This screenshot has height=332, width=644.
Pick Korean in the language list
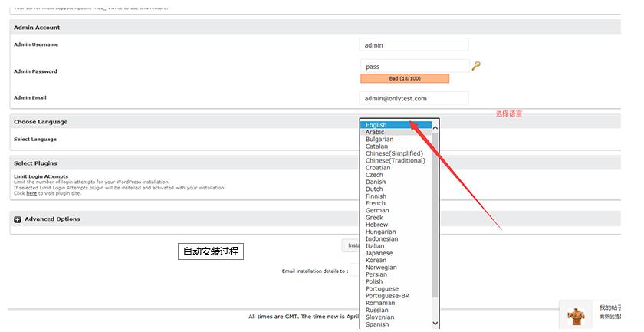tap(396, 260)
